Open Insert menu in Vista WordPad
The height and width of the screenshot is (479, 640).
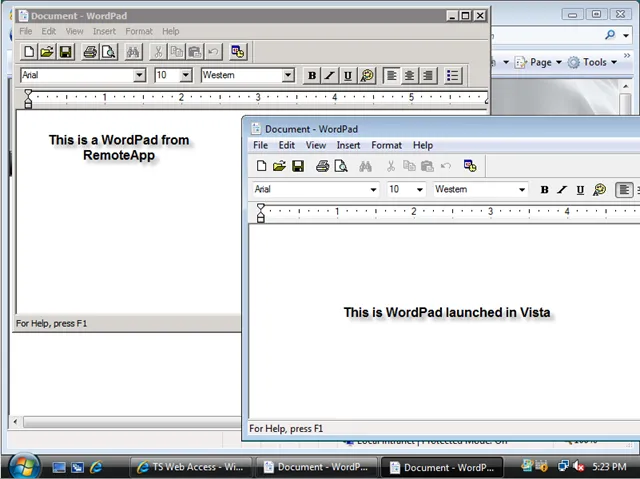(348, 145)
